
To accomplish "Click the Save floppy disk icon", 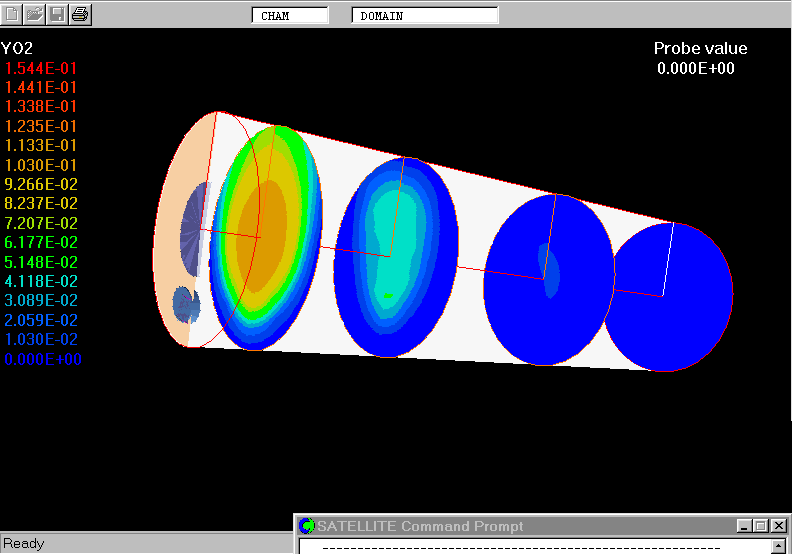I will pyautogui.click(x=57, y=14).
